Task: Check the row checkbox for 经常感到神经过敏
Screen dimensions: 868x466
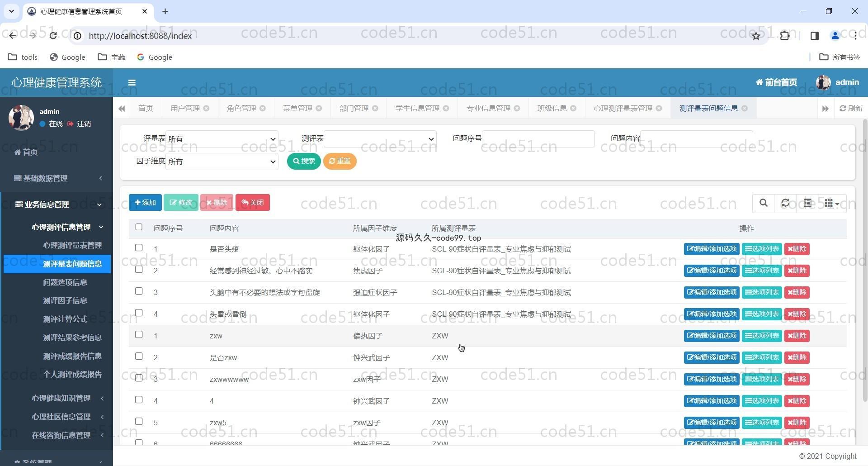Action: pos(139,270)
